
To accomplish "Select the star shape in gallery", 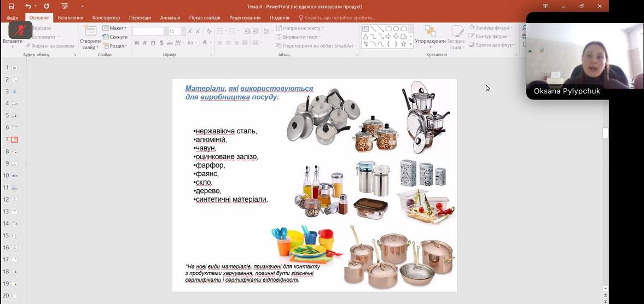I will point(404,44).
